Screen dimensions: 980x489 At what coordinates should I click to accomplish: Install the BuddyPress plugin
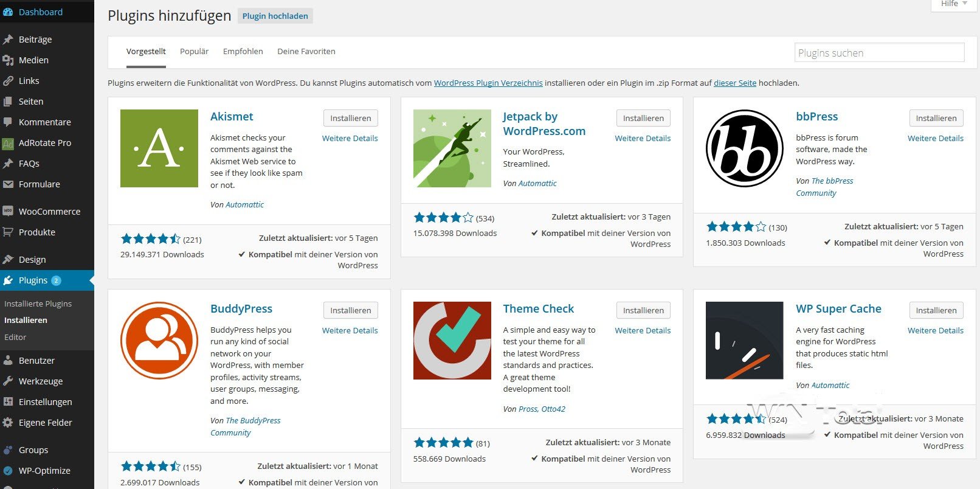(351, 310)
